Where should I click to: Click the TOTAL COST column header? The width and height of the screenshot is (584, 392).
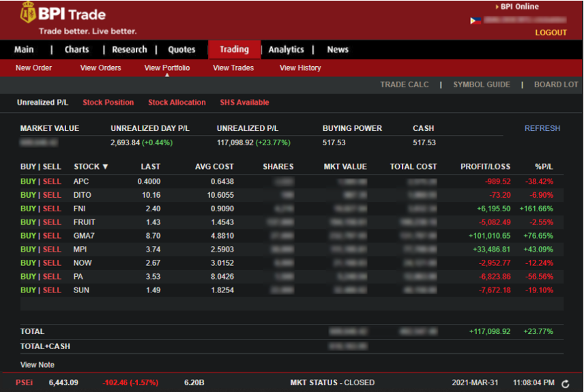click(413, 167)
